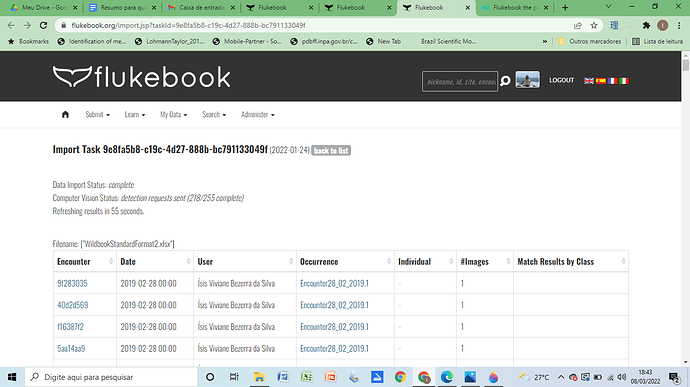Sort the table by Date column
This screenshot has height=387, width=690.
coord(155,262)
